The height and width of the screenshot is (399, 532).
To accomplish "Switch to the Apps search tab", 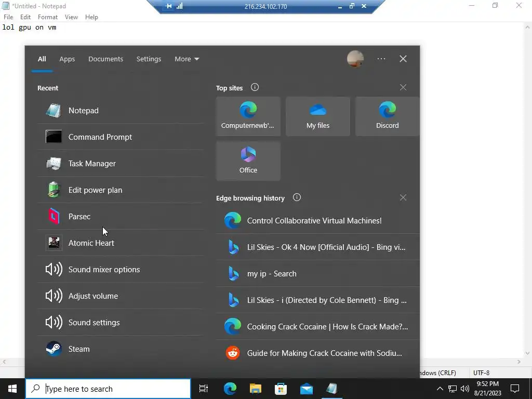I will (x=67, y=59).
